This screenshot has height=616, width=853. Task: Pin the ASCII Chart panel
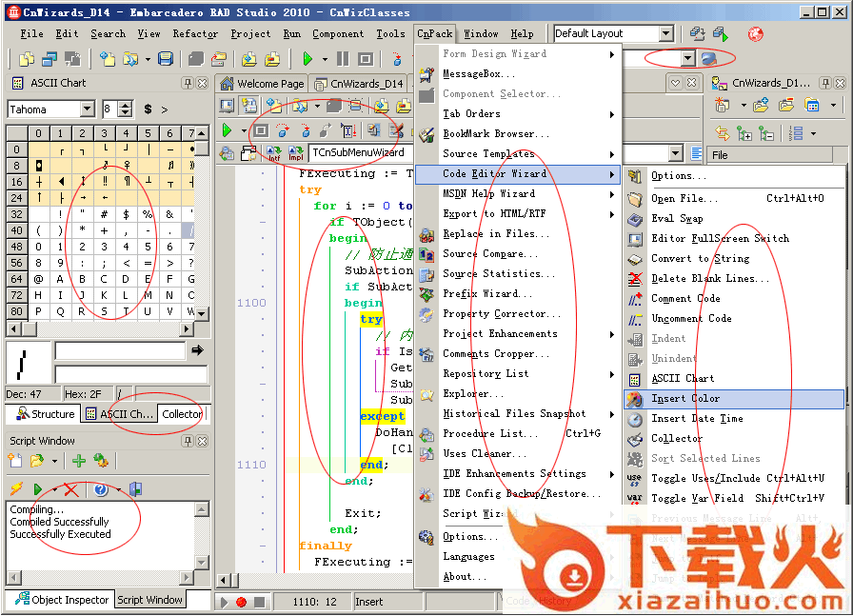pyautogui.click(x=188, y=83)
